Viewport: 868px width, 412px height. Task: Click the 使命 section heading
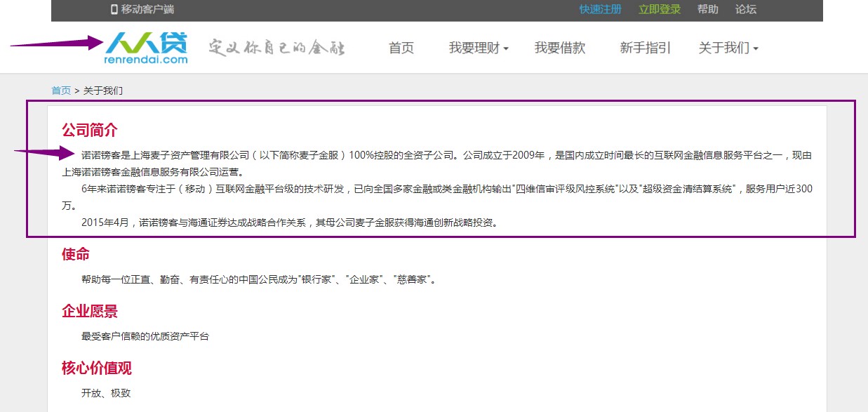tap(76, 254)
